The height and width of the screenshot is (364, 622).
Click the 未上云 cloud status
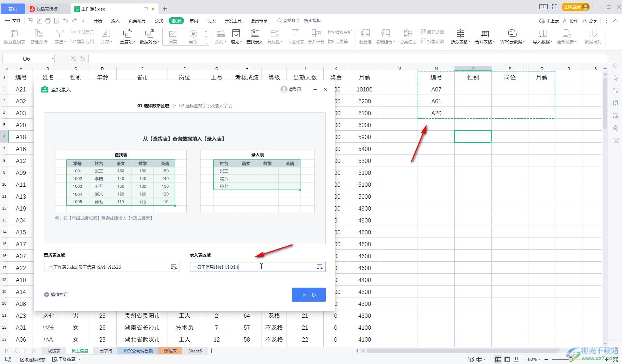(549, 21)
